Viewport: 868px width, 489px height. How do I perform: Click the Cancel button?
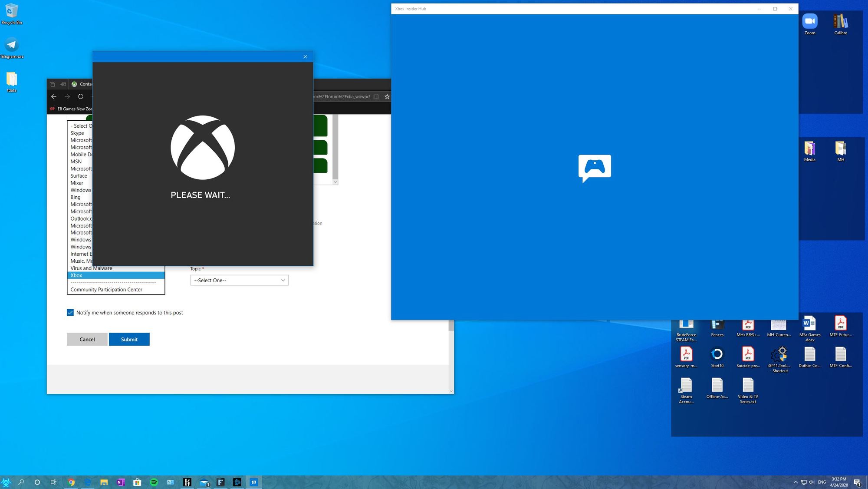[87, 339]
